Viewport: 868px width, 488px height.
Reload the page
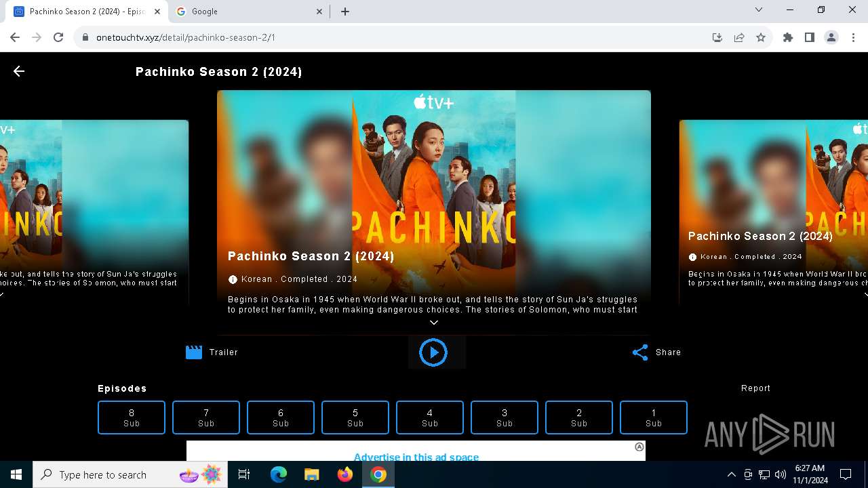click(58, 37)
